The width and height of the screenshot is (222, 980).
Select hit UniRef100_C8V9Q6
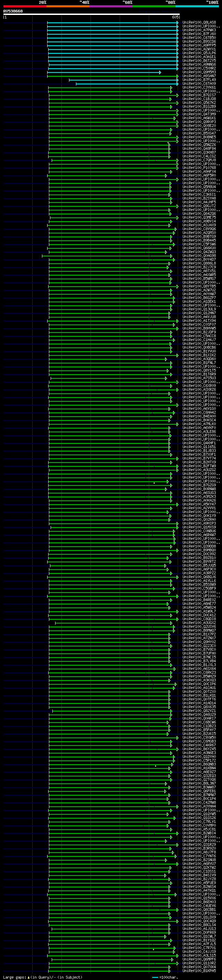click(199, 229)
